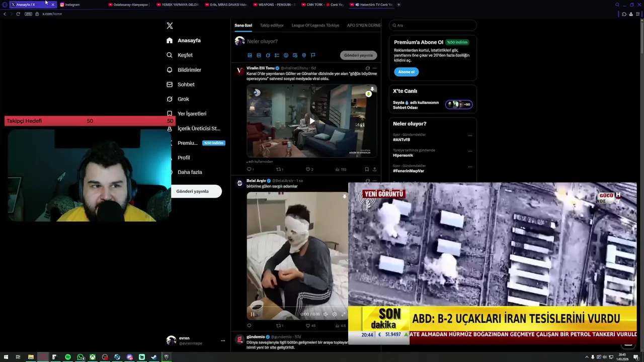644x362 pixels.
Task: Switch to Sana özel tab
Action: (244, 25)
